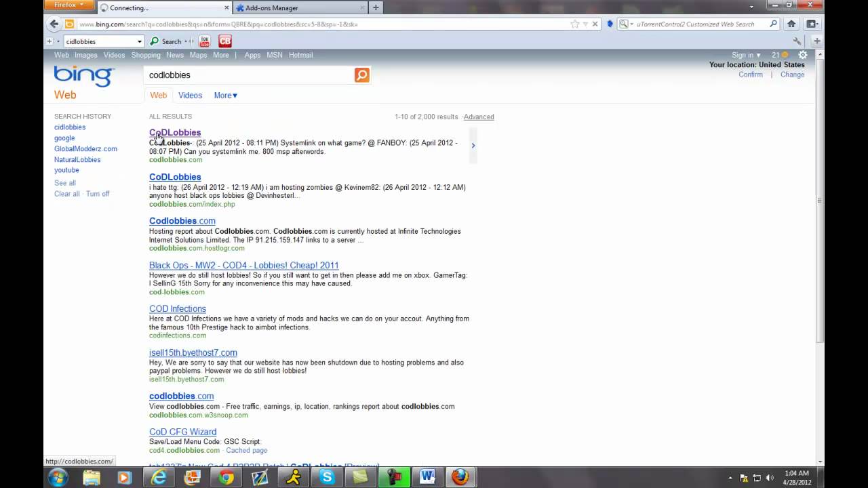868x488 pixels.
Task: Click Clear all search history
Action: 66,194
